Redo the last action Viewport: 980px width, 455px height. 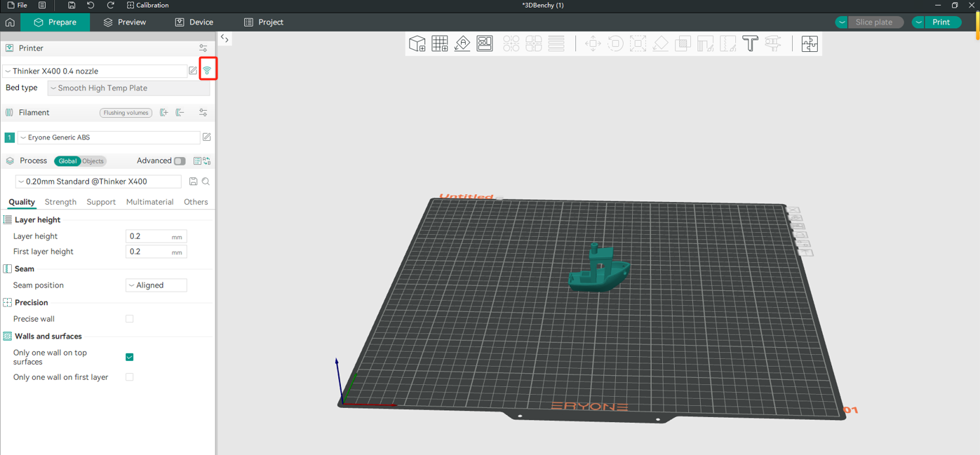[x=110, y=5]
